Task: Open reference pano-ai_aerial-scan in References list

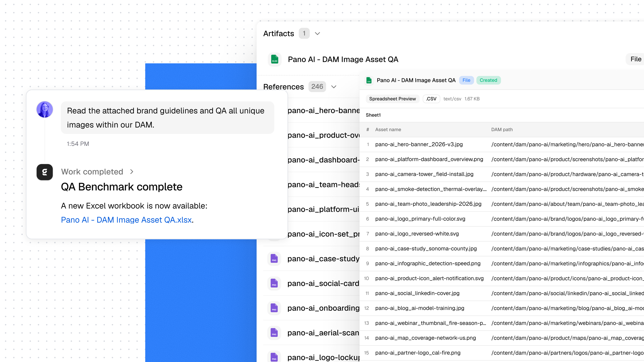Action: click(324, 333)
